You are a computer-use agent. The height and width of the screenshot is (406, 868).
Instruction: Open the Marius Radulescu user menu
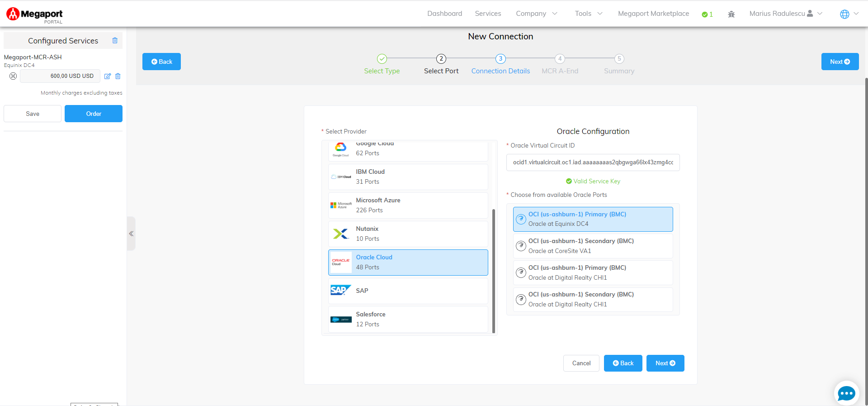pos(785,14)
